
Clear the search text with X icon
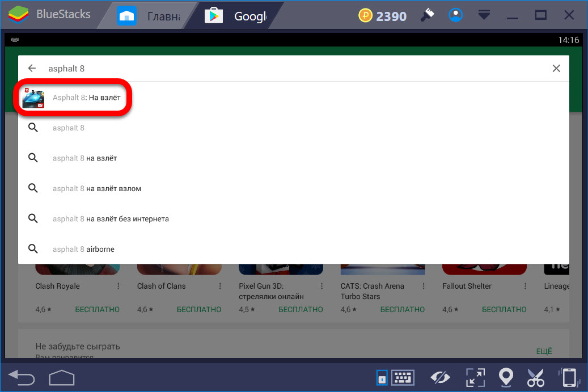click(x=556, y=68)
